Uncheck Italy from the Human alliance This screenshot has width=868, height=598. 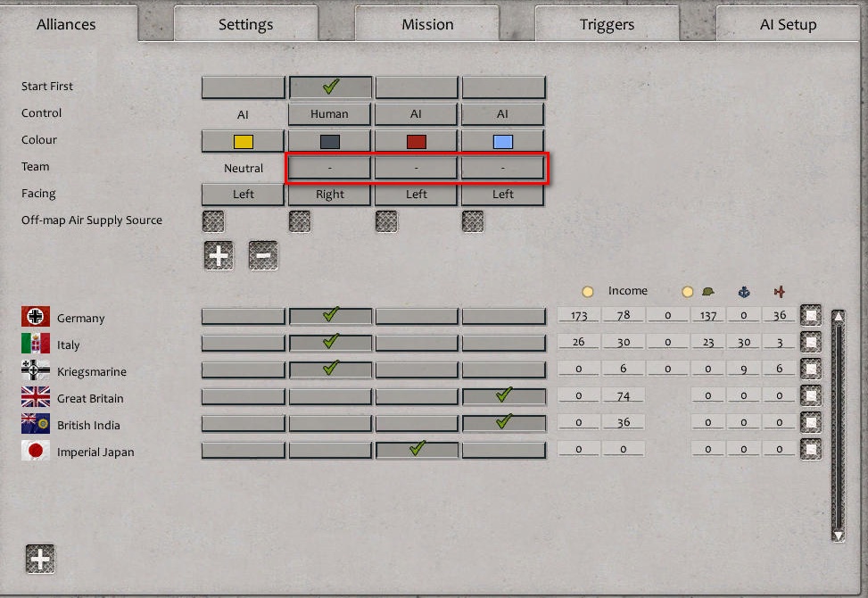tap(330, 343)
